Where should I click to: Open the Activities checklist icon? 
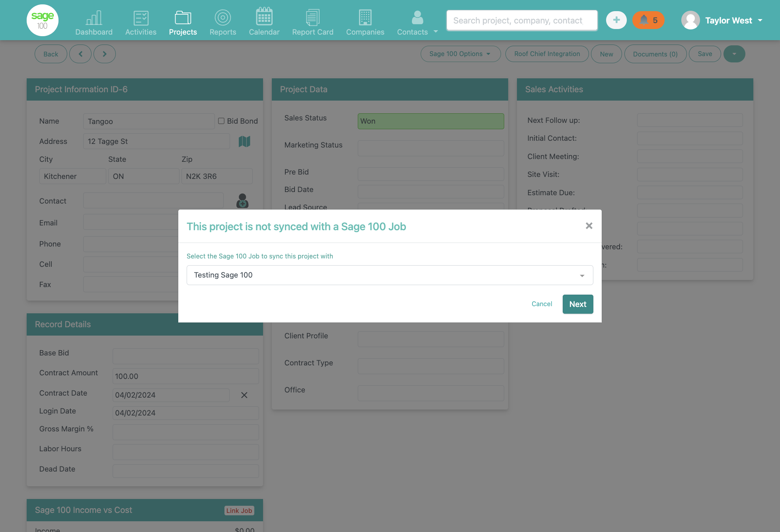[x=141, y=18]
